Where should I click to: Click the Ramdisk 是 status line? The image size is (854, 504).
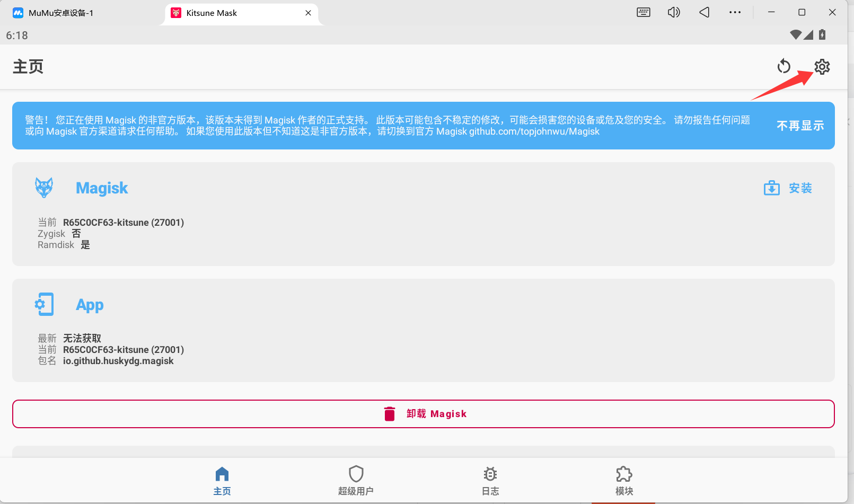[64, 245]
